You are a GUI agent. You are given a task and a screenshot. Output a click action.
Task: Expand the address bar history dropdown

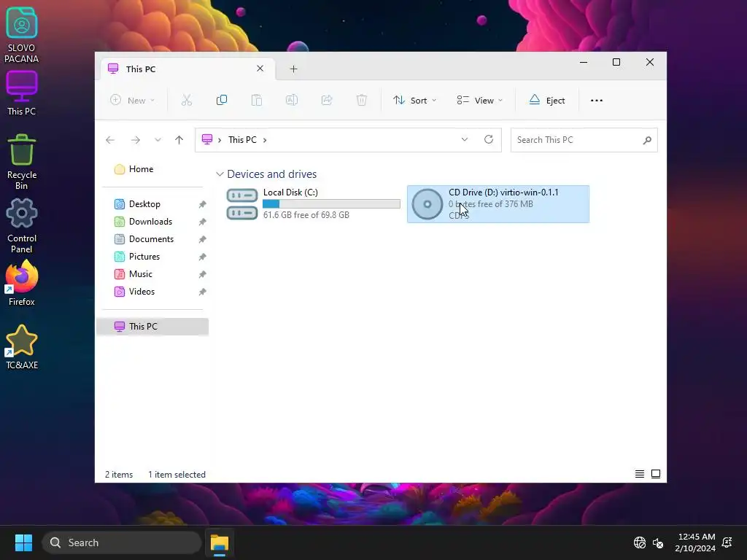point(465,139)
